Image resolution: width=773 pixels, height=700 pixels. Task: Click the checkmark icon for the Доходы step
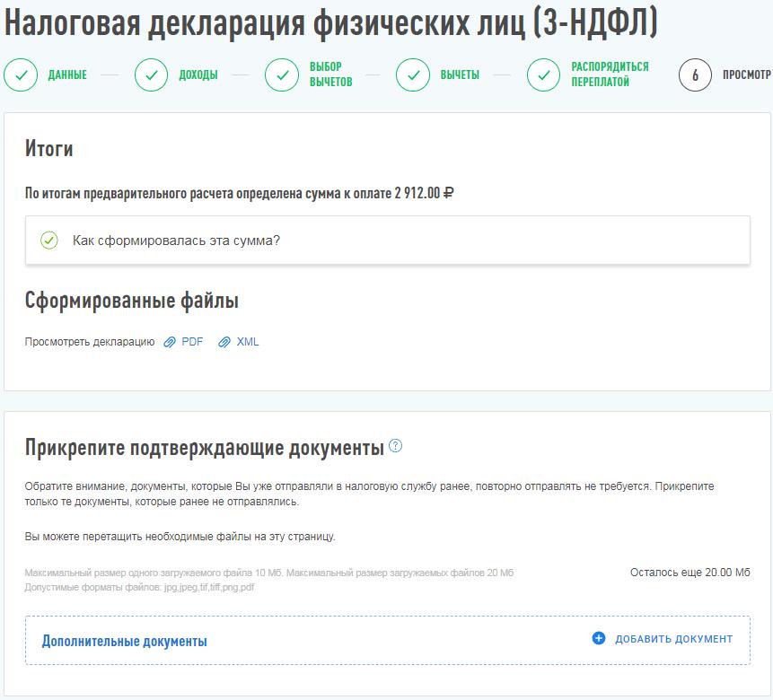(x=151, y=75)
